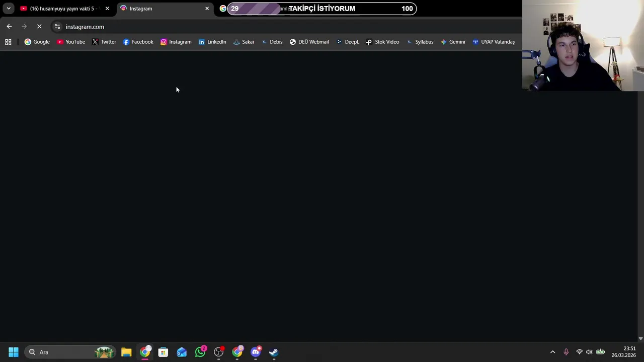Image resolution: width=644 pixels, height=362 pixels.
Task: Open OBS Studio from the taskbar
Action: (x=218, y=352)
